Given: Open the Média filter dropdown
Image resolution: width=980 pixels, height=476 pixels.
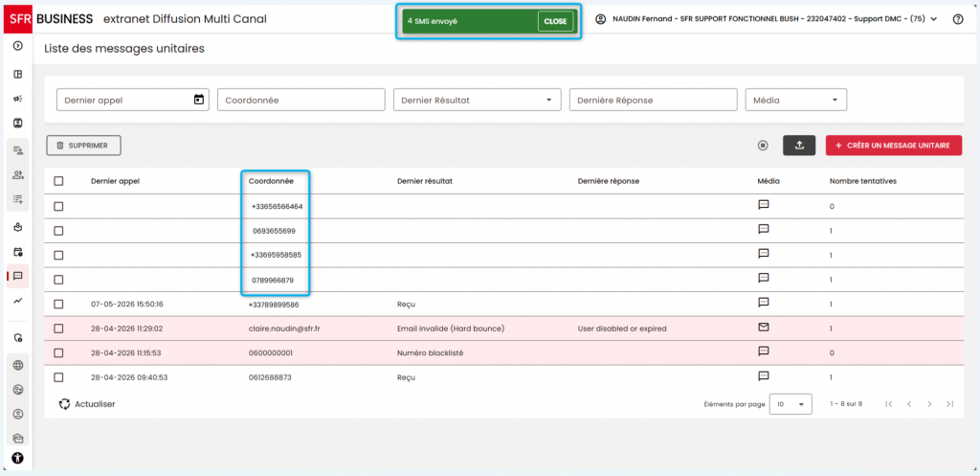Looking at the screenshot, I should (796, 100).
